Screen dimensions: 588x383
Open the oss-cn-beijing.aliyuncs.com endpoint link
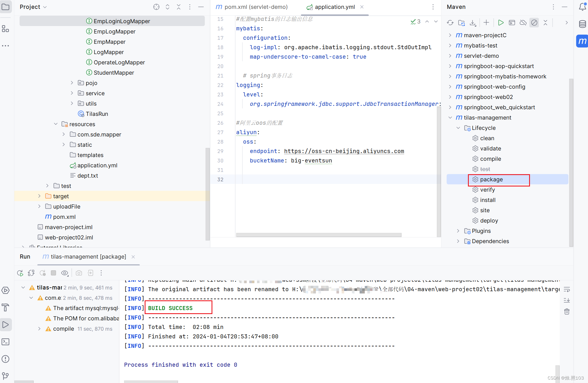tap(344, 151)
